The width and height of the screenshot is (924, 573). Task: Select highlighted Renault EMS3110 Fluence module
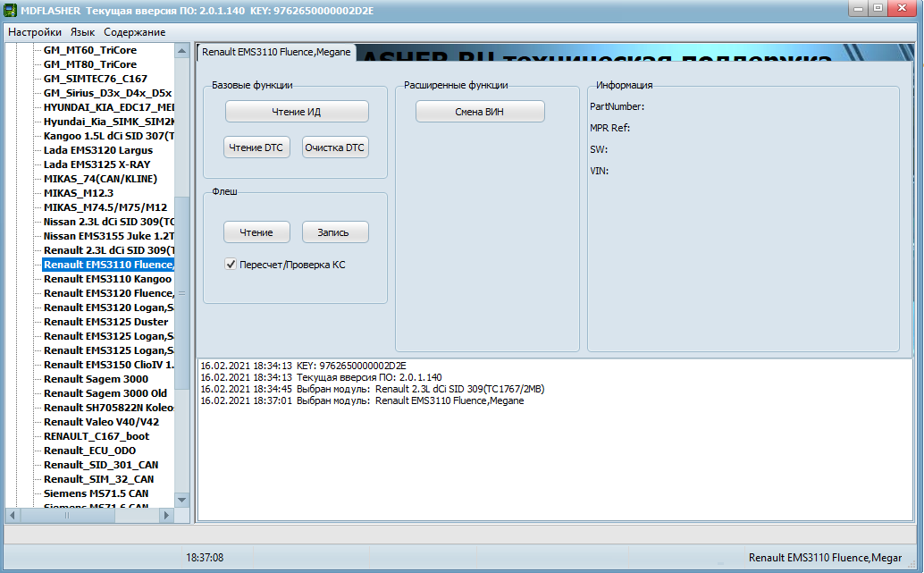click(108, 265)
